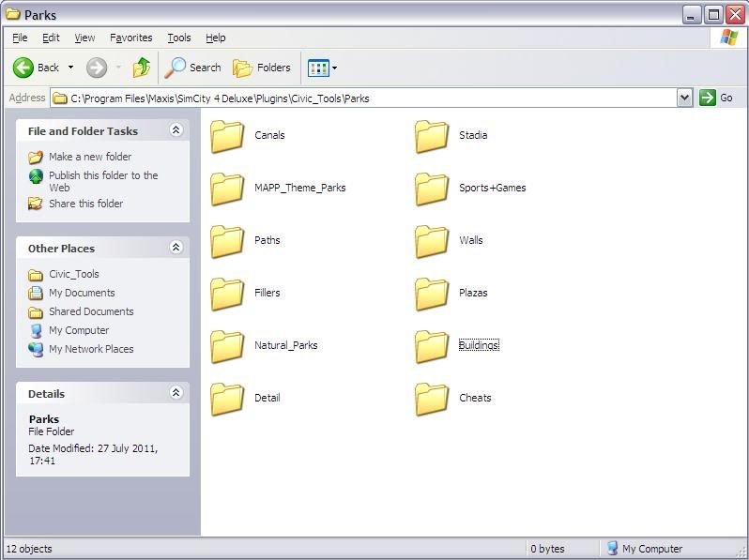Click the My Documents icon in Other Places
Image resolution: width=749 pixels, height=560 pixels.
[36, 293]
